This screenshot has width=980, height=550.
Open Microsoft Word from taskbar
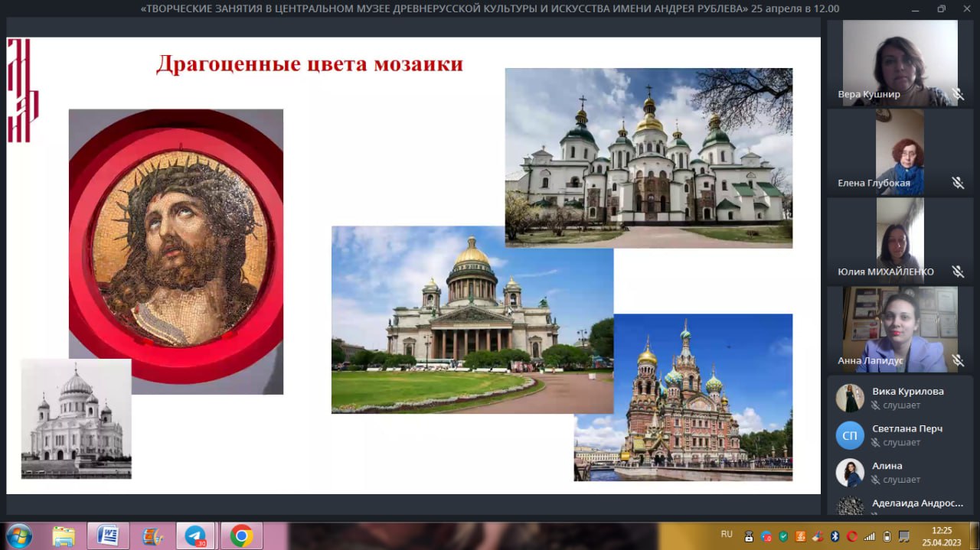click(x=108, y=536)
